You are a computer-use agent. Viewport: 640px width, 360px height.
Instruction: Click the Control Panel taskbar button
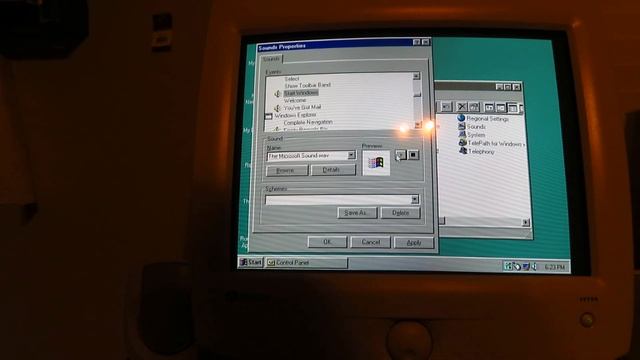(x=306, y=263)
